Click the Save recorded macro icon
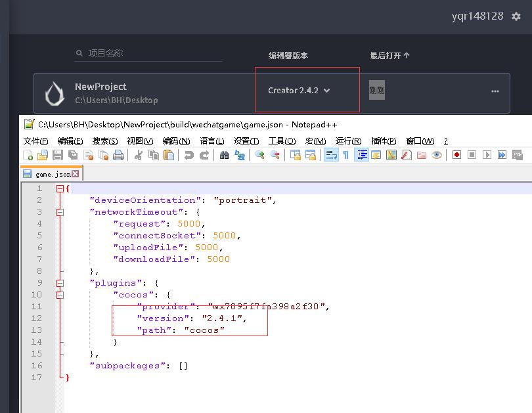Viewport: 532px width, 413px height. click(517, 155)
